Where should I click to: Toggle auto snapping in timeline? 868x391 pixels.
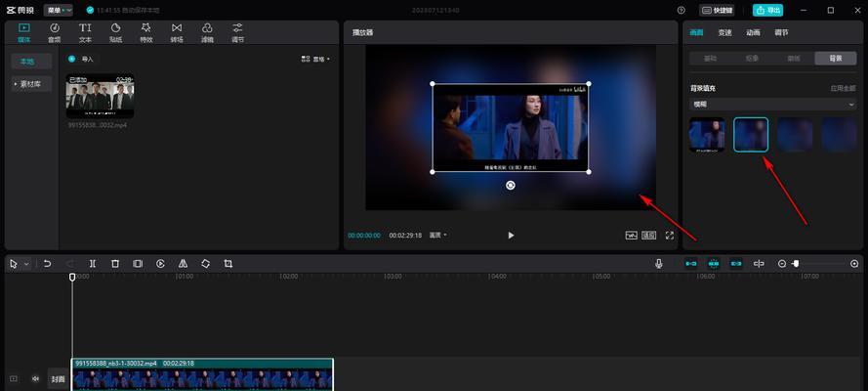click(714, 264)
